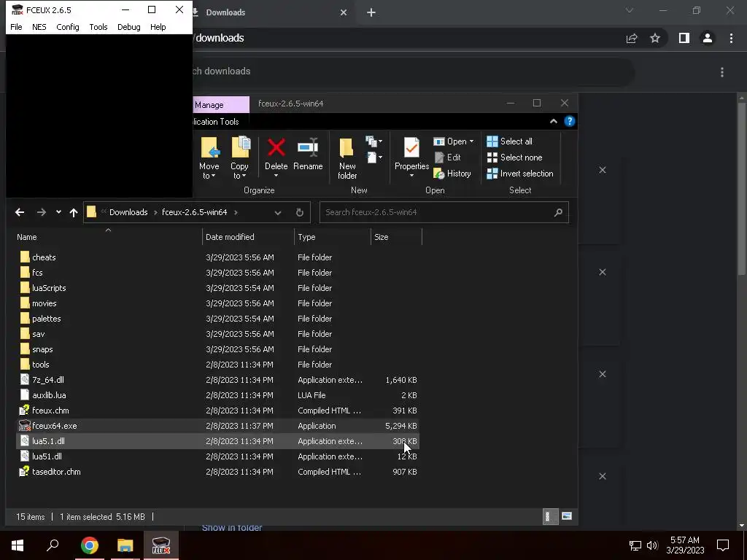Click the red Delete icon
This screenshot has height=560, width=747.
[x=276, y=147]
